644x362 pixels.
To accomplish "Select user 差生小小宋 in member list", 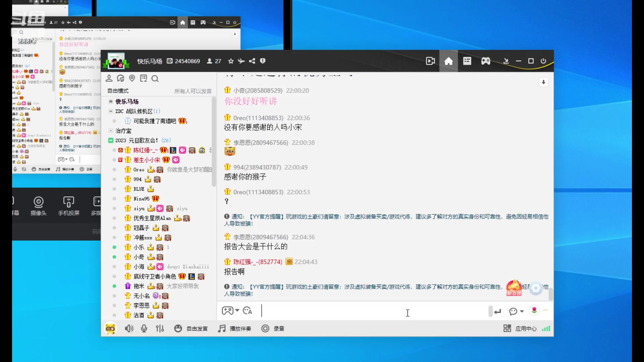I will pos(147,160).
